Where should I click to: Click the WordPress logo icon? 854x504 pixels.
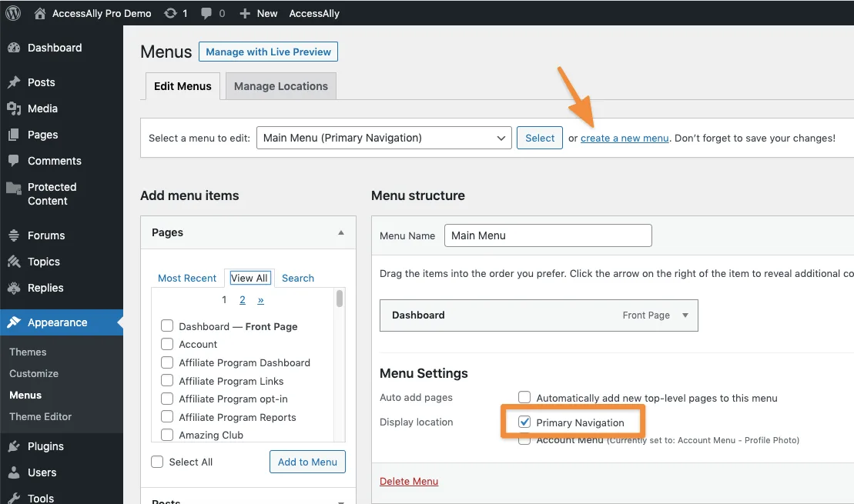click(13, 13)
